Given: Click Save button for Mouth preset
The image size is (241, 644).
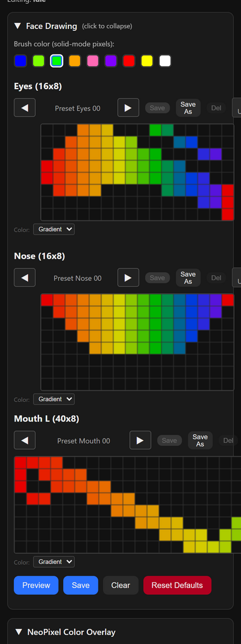Looking at the screenshot, I should pyautogui.click(x=169, y=441).
